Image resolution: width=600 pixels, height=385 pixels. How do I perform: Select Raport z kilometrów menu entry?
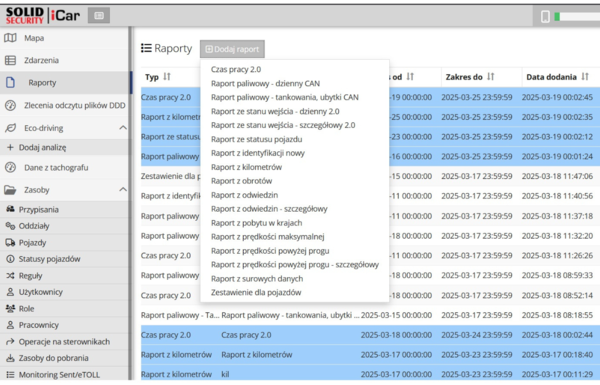(x=246, y=167)
